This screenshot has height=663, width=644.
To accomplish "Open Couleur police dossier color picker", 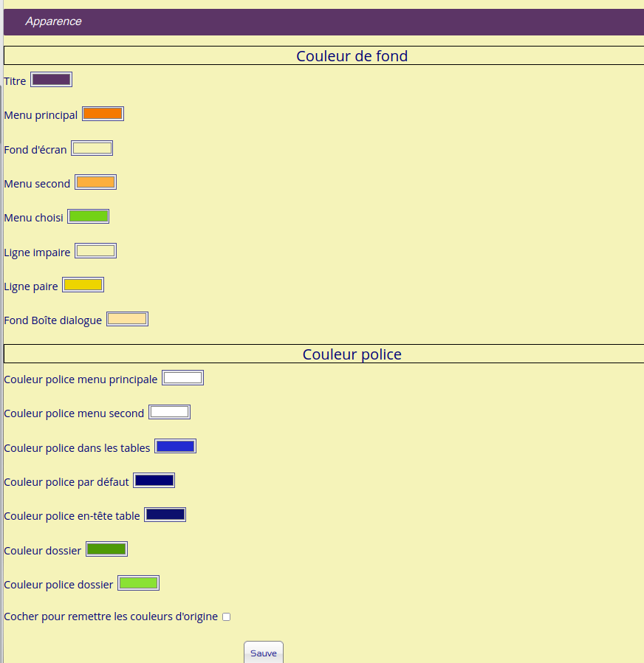I will (x=138, y=583).
